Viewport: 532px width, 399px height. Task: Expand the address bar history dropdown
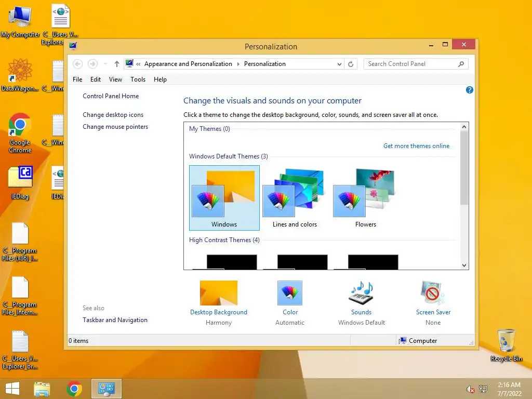339,64
